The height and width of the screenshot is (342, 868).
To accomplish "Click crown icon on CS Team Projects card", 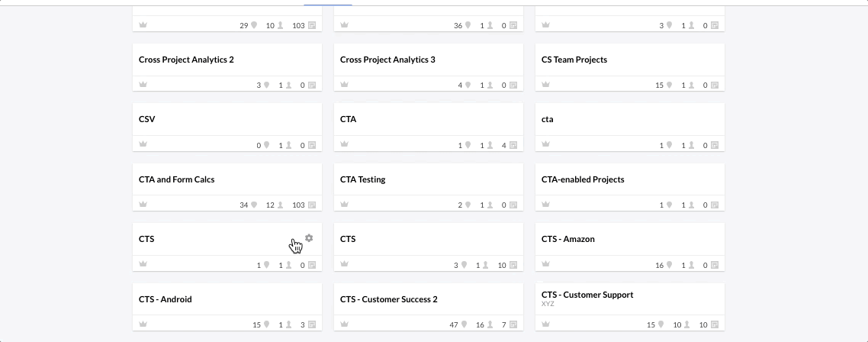I will point(545,85).
